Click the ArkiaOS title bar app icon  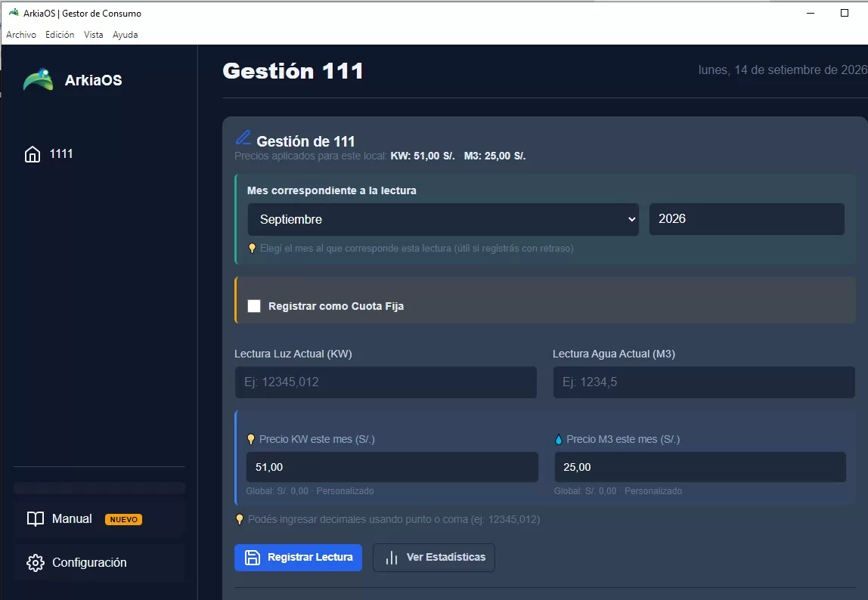click(14, 13)
